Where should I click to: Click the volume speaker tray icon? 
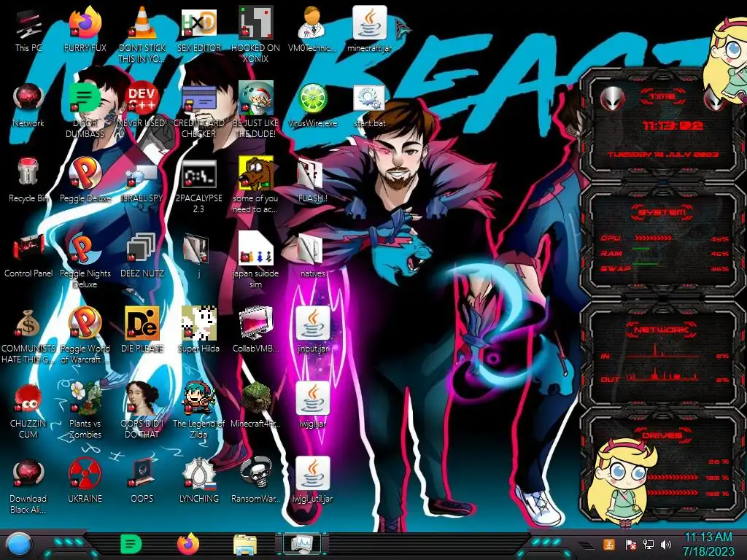pos(666,545)
